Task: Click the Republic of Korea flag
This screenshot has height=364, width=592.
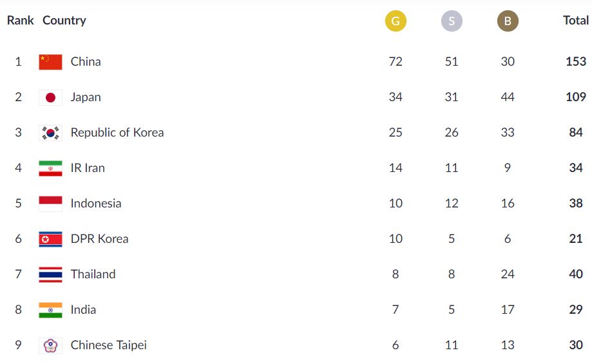Action: [x=51, y=133]
